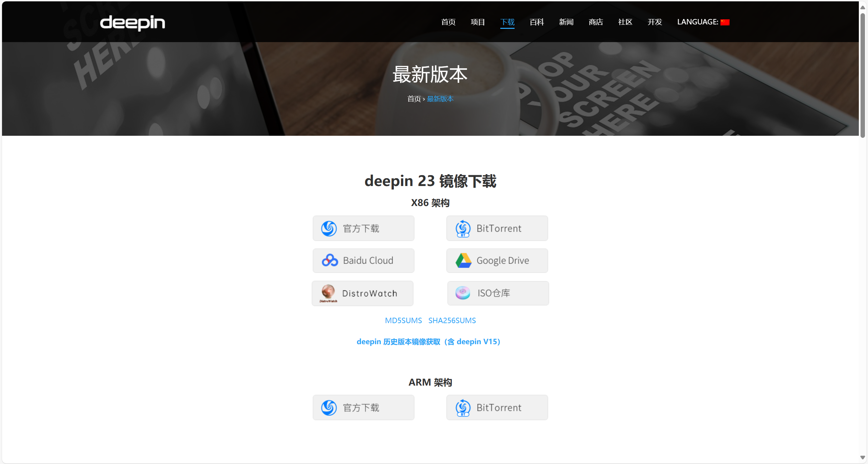
Task: Click the page vertical scrollbar thumb
Action: [x=863, y=75]
